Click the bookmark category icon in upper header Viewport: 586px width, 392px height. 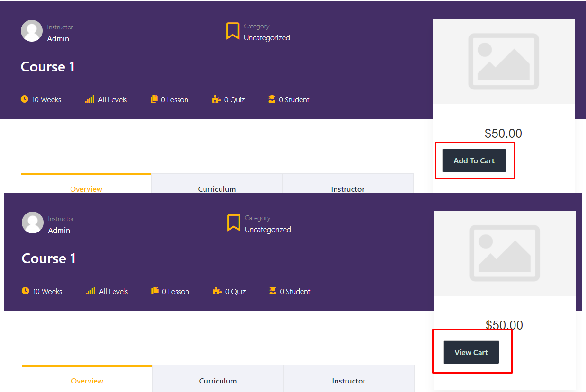tap(232, 31)
